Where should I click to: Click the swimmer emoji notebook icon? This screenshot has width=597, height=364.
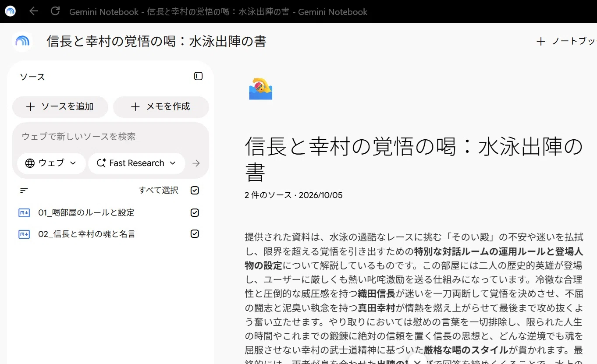(260, 89)
